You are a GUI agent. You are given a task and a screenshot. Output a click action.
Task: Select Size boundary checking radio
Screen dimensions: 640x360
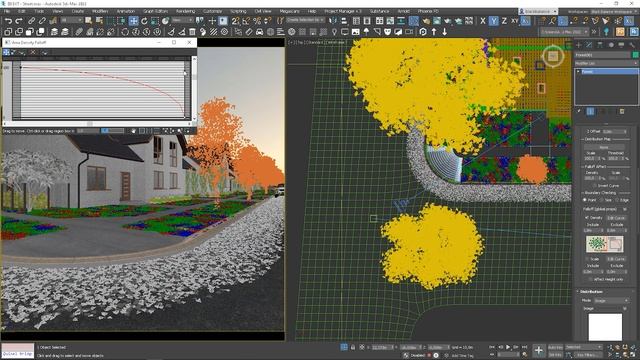pyautogui.click(x=602, y=200)
